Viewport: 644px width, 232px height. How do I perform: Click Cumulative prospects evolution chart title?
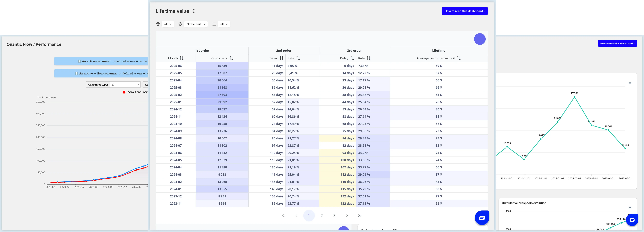pyautogui.click(x=524, y=203)
